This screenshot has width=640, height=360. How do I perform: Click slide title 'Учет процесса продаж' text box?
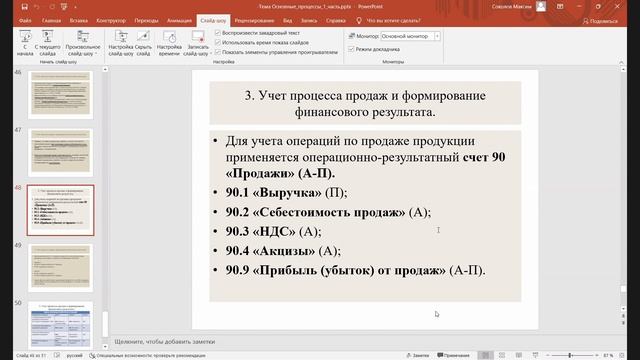pos(365,103)
